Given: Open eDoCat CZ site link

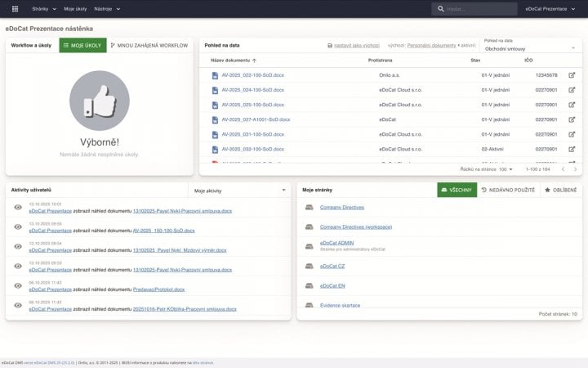Looking at the screenshot, I should 332,266.
